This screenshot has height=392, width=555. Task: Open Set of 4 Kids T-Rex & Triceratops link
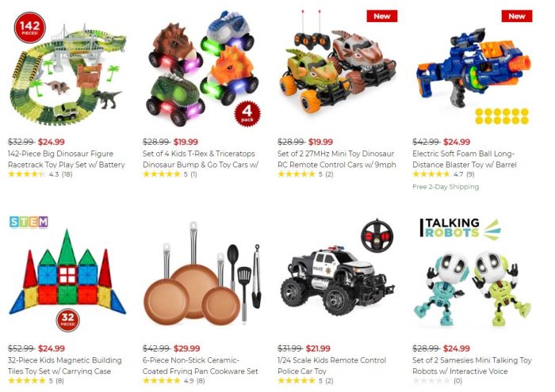(201, 159)
